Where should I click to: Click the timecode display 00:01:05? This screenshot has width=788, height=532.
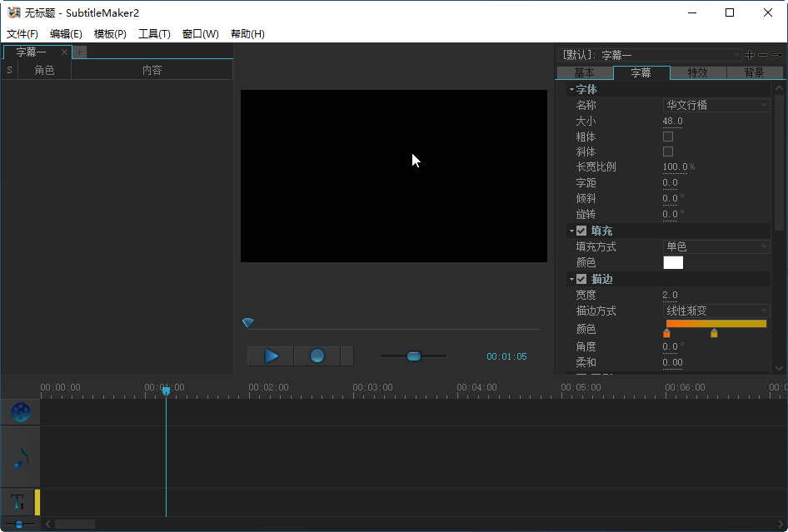[506, 356]
